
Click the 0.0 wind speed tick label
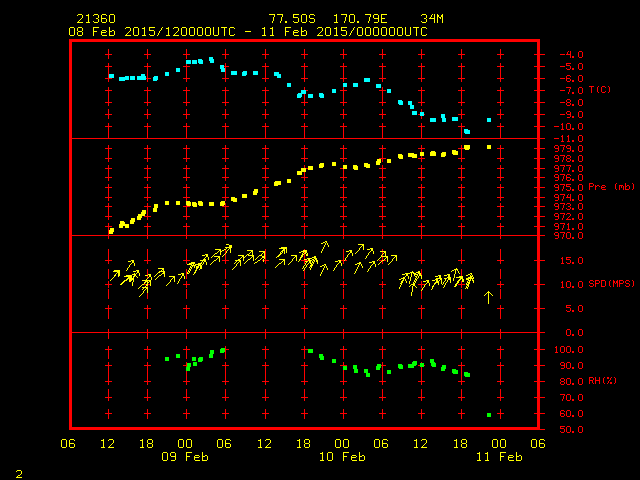pos(574,333)
